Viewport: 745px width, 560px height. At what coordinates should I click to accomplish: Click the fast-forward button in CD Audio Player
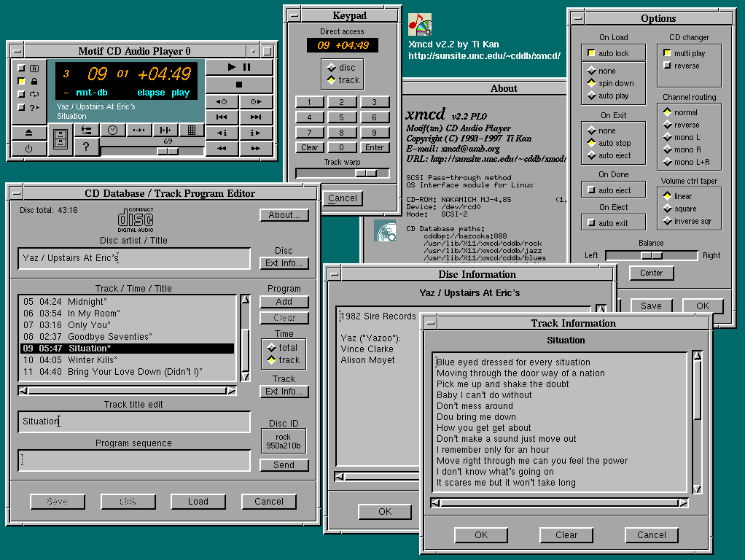click(x=256, y=148)
